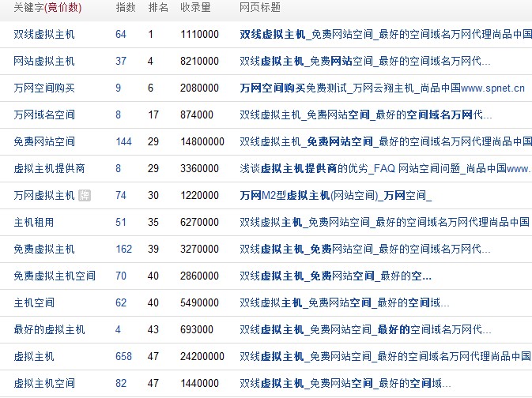Open the page title in the 2860000 row
Image resolution: width=532 pixels, height=398 pixels.
(335, 276)
